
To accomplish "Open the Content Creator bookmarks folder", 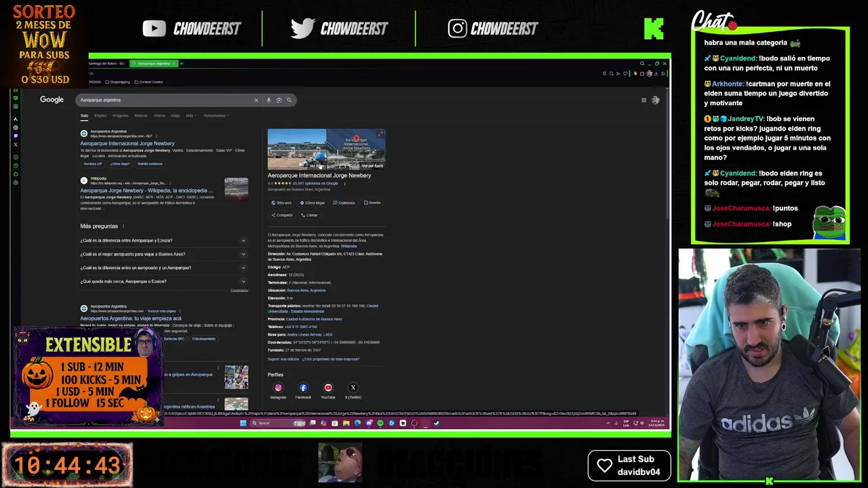I will [x=149, y=82].
